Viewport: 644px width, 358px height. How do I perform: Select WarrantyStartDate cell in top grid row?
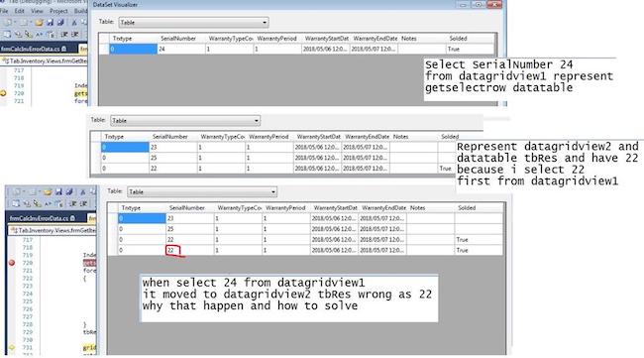(326, 49)
